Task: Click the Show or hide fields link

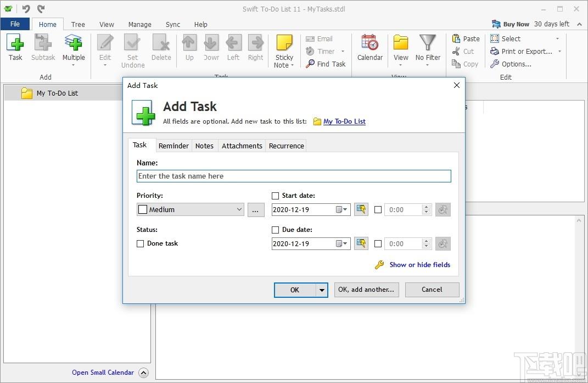Action: pos(419,265)
